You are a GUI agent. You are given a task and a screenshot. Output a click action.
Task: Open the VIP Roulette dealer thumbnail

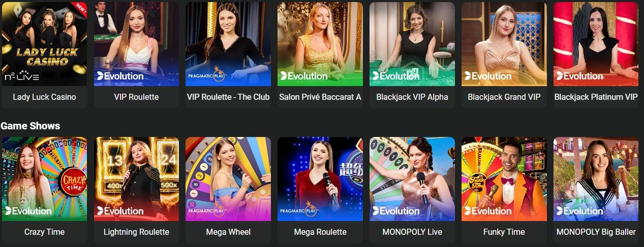point(136,44)
